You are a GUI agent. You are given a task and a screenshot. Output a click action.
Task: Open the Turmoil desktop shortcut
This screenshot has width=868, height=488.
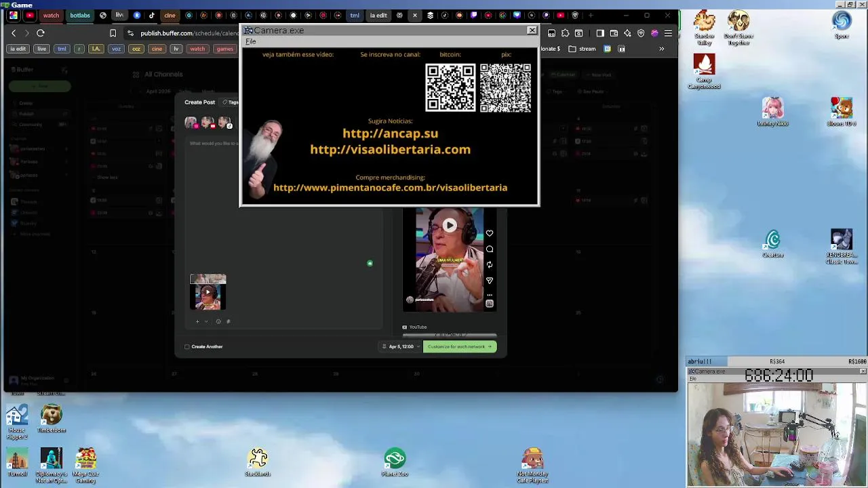point(17,462)
